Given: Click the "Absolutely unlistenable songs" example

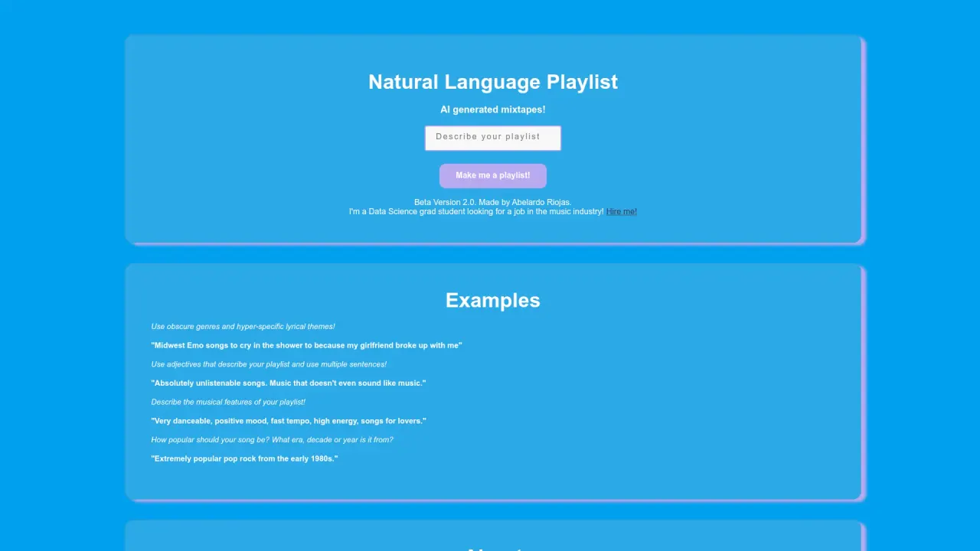Looking at the screenshot, I should [x=289, y=383].
